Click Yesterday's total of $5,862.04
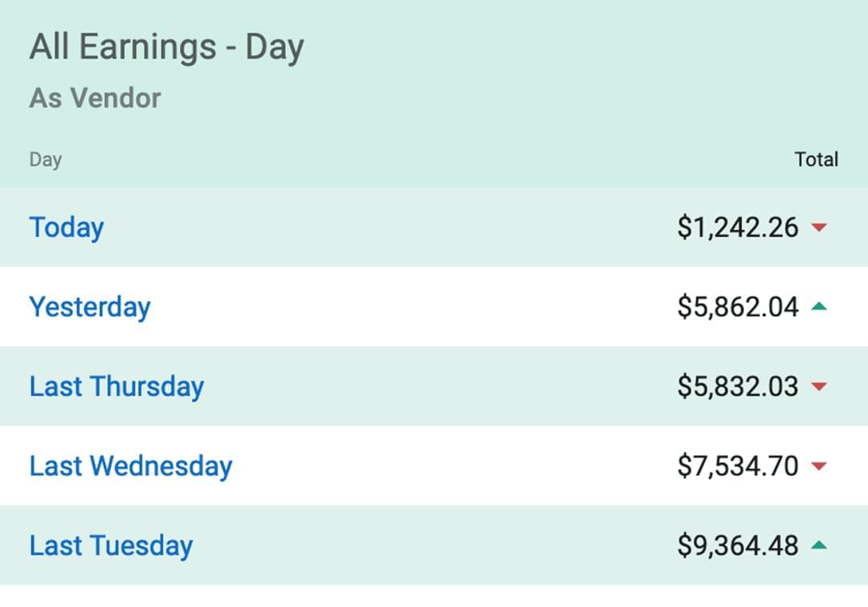 pos(738,307)
